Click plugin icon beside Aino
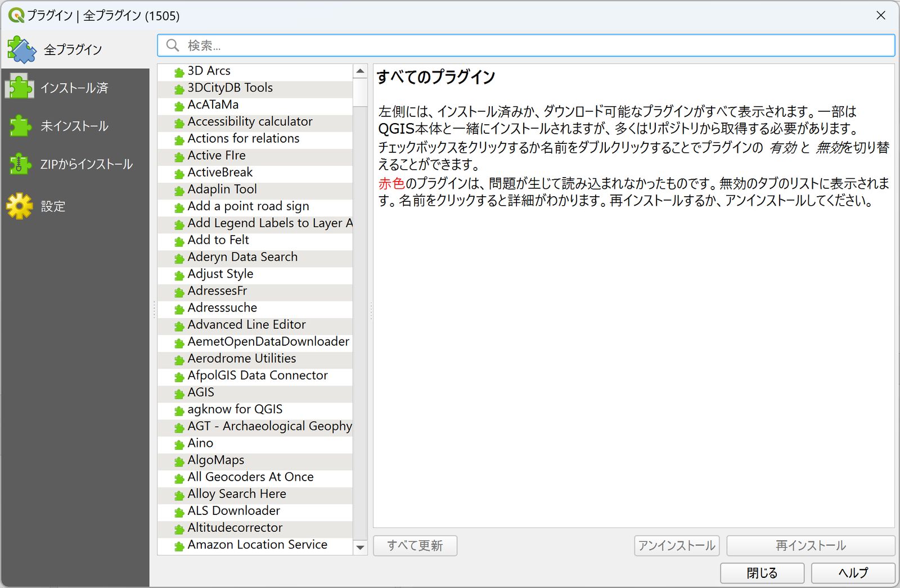900x588 pixels. [179, 444]
